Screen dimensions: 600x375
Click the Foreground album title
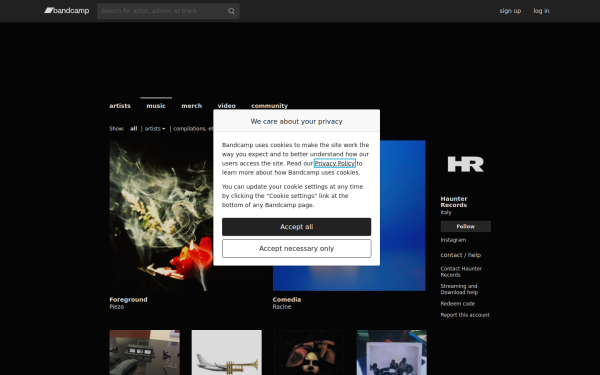128,300
